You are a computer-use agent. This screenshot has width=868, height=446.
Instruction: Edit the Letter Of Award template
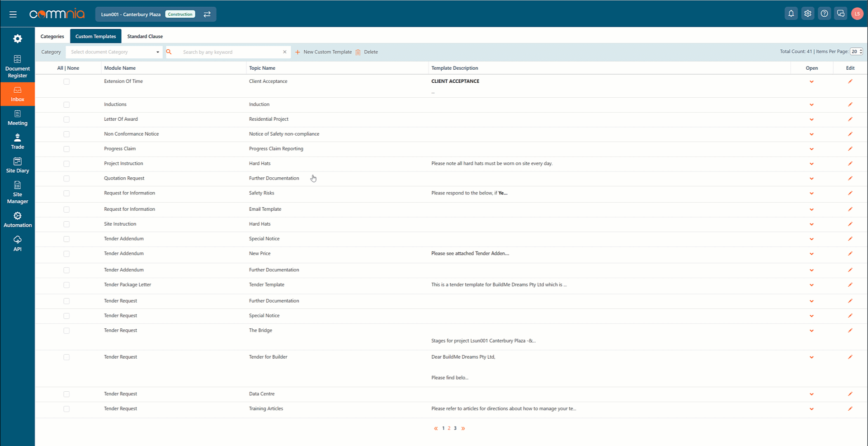coord(850,119)
